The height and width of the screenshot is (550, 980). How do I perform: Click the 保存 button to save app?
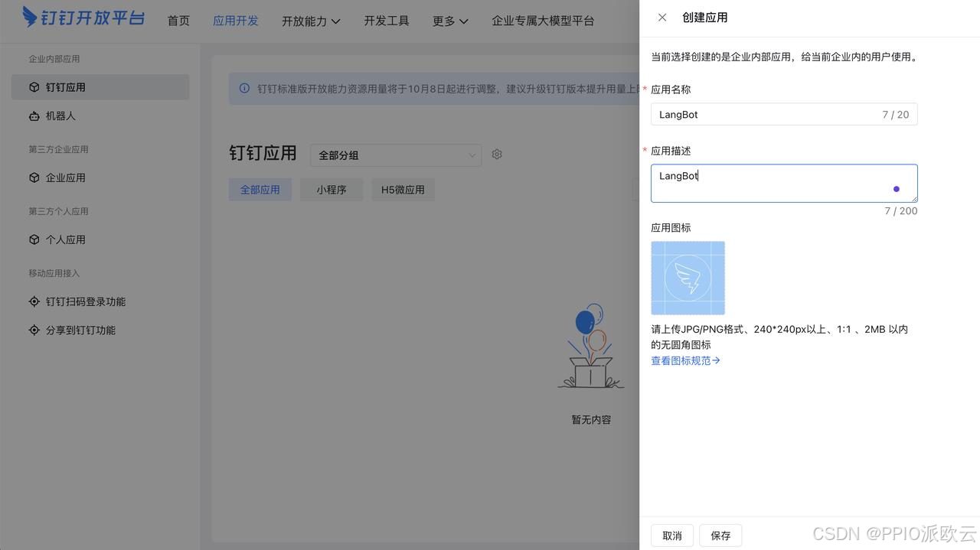point(720,535)
